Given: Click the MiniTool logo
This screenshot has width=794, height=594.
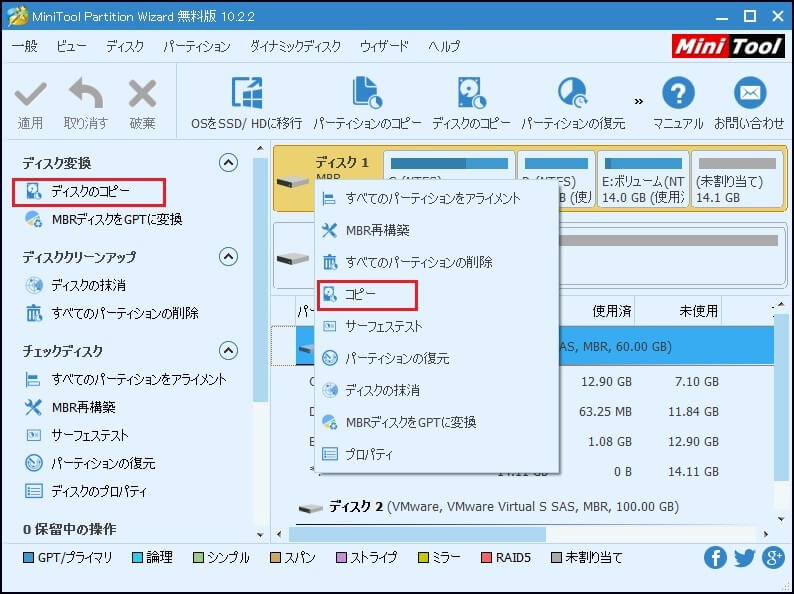Looking at the screenshot, I should pyautogui.click(x=728, y=47).
